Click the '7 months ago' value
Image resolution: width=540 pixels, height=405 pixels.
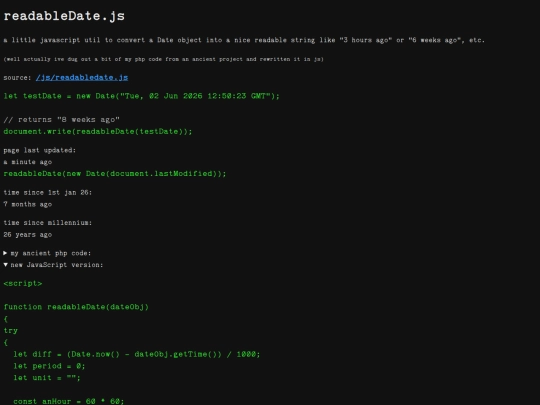tap(28, 204)
